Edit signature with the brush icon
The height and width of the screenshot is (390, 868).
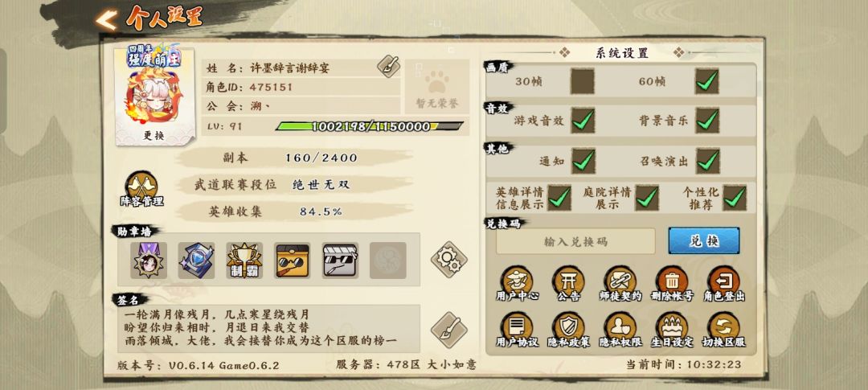click(449, 330)
